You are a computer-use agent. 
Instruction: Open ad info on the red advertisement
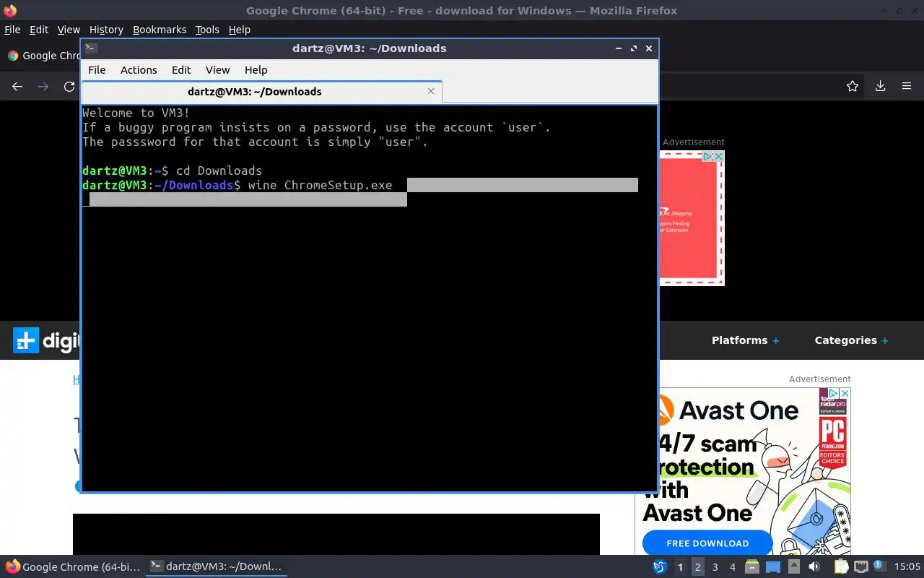coord(708,157)
